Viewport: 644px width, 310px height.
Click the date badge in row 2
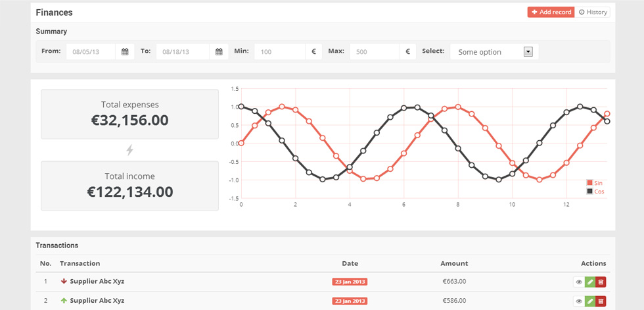click(x=350, y=301)
